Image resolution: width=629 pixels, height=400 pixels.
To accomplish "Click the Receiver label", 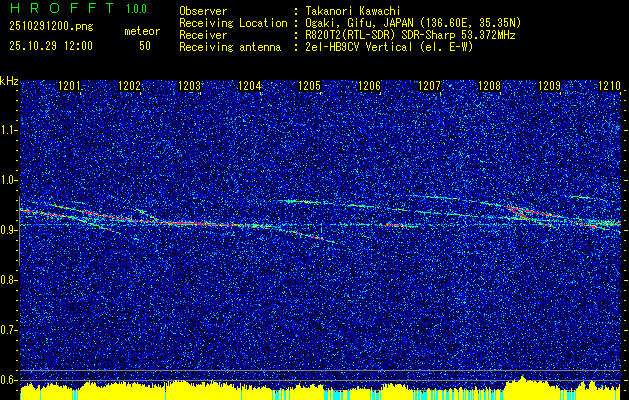I will tap(203, 35).
